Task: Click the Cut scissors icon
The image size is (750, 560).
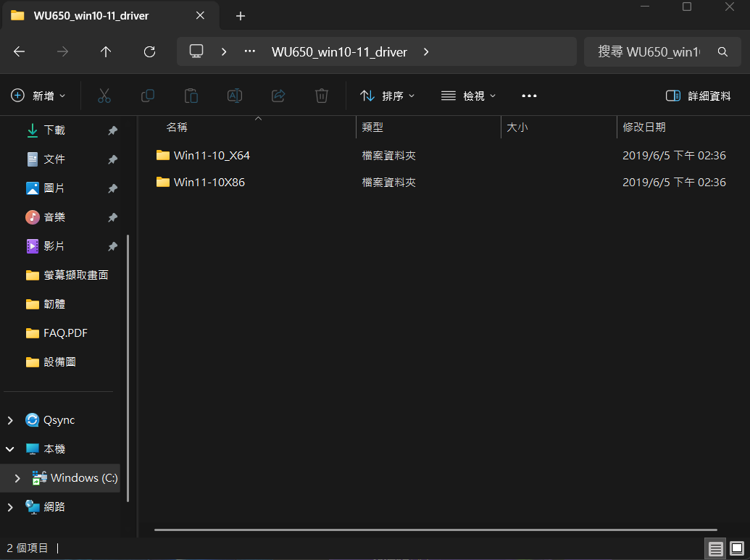Action: coord(104,96)
